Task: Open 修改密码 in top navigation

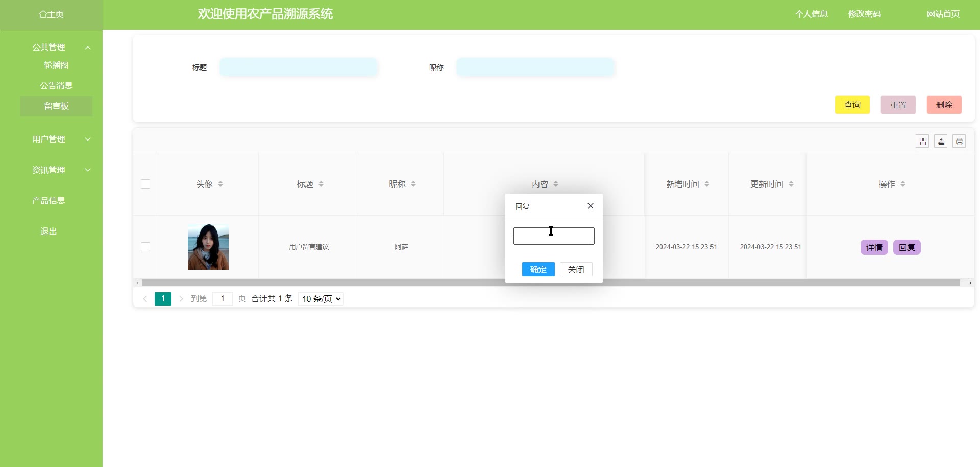Action: click(865, 14)
